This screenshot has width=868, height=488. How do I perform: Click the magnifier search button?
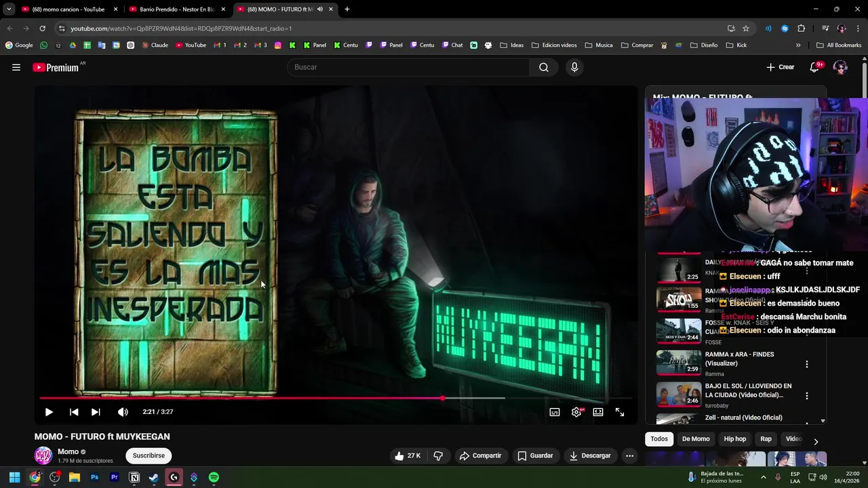pos(544,67)
